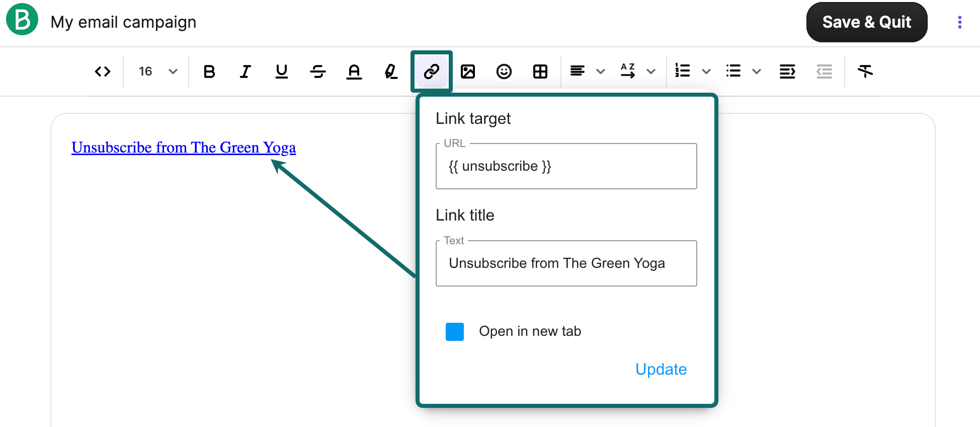980x427 pixels.
Task: Click Update to apply link
Action: click(661, 369)
